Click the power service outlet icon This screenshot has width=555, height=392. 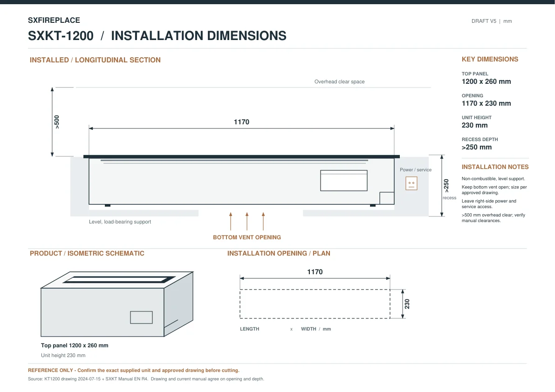click(x=411, y=183)
